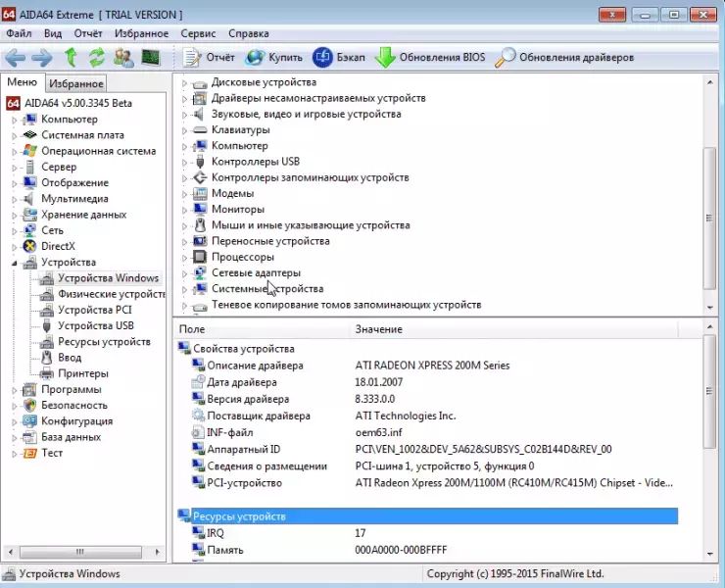Select Устройства PCI tree item
The image size is (725, 588).
95,310
